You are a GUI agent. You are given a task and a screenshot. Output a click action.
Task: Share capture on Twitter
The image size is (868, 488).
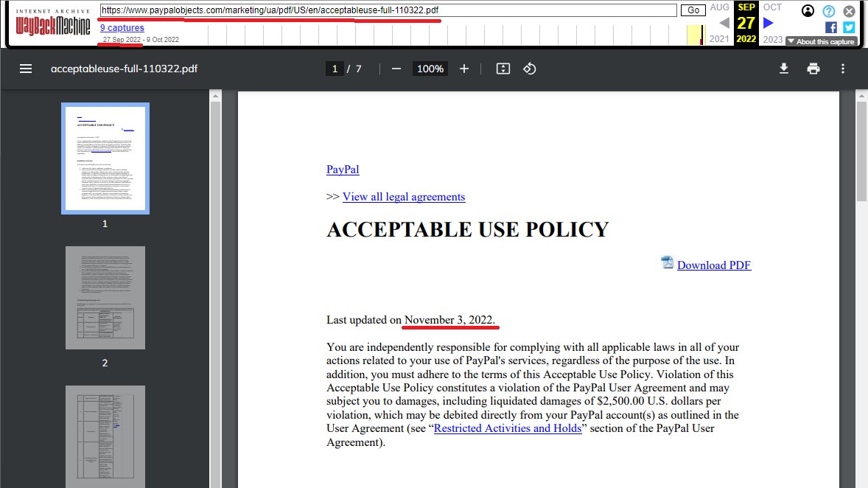849,27
